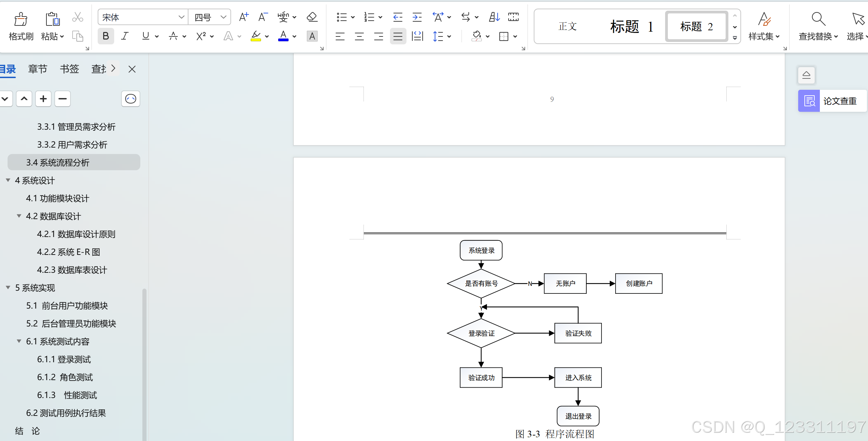Switch to the 章节 tab
Screen dimensions: 868x441
[x=37, y=69]
